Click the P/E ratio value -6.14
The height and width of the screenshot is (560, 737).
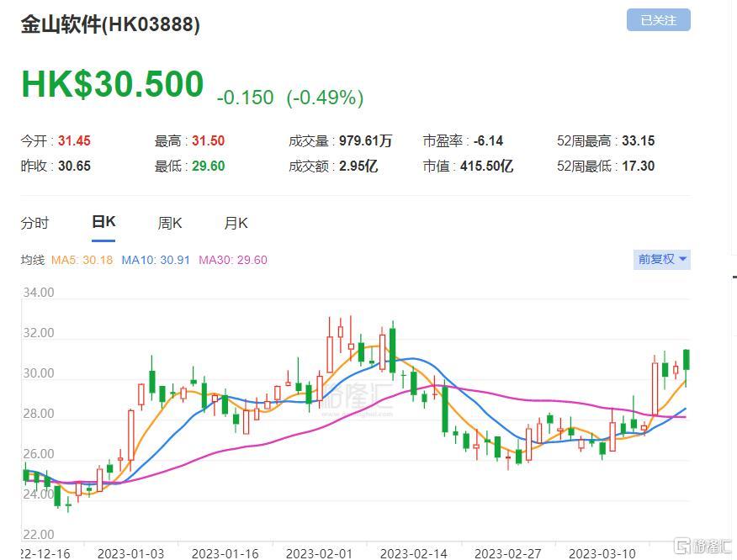(x=488, y=140)
